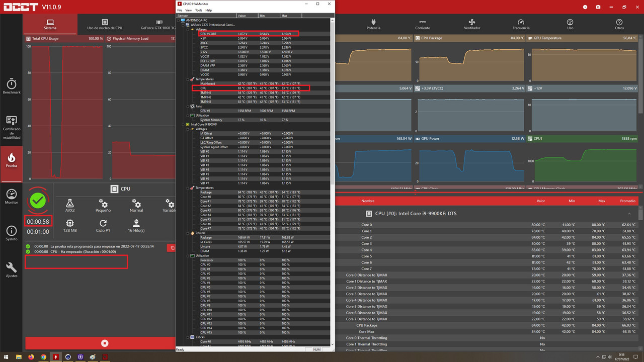Switch to the Sistema tab
Image resolution: width=644 pixels, height=362 pixels.
click(50, 24)
